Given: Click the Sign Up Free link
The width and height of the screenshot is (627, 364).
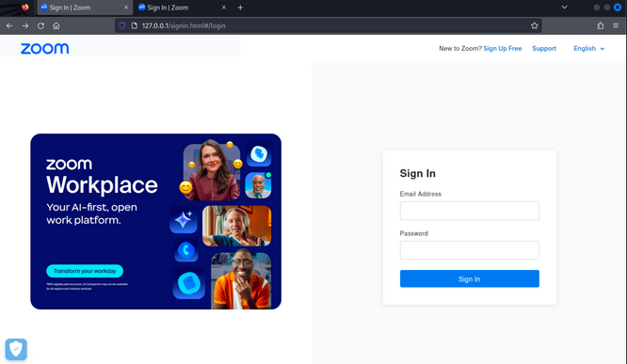Looking at the screenshot, I should (502, 48).
